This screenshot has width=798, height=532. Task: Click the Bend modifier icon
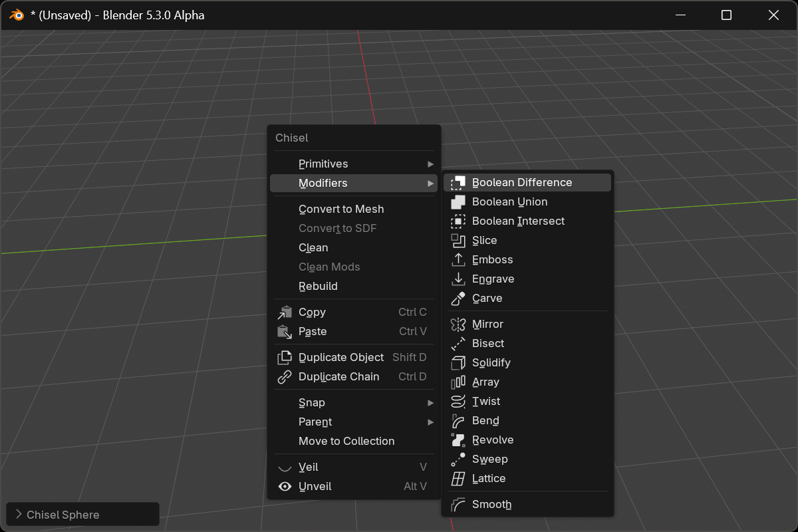(x=458, y=421)
